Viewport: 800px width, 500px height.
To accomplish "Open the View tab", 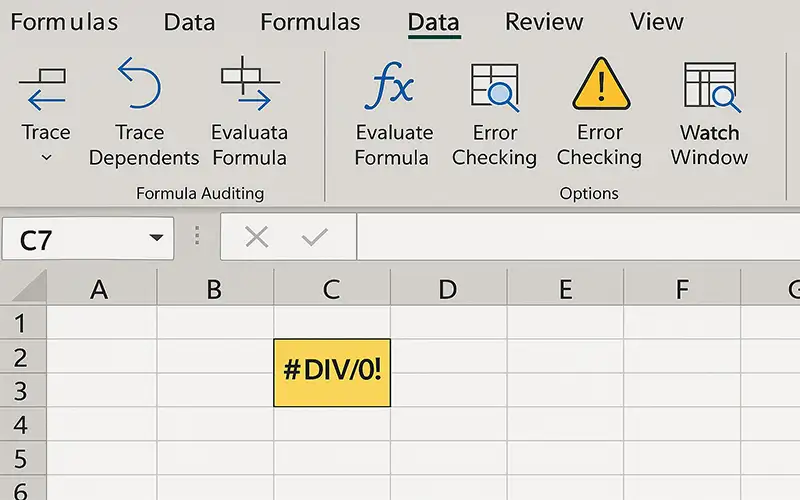I will [x=657, y=22].
